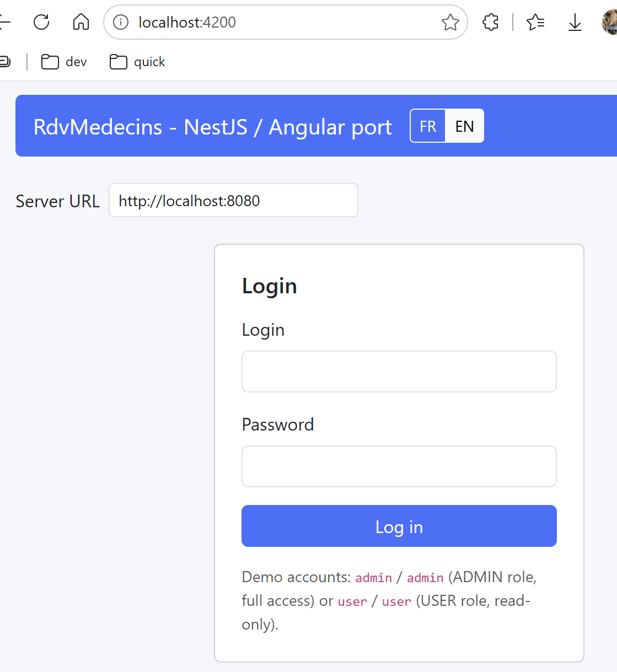Click the 'Demo accounts:' text
Viewport: 617px width, 672px height.
[296, 577]
